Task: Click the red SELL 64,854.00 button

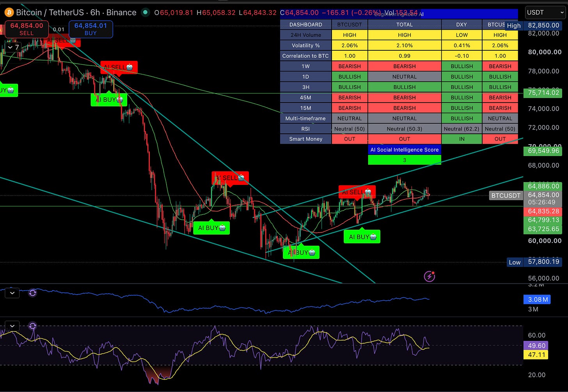Action: (x=27, y=29)
